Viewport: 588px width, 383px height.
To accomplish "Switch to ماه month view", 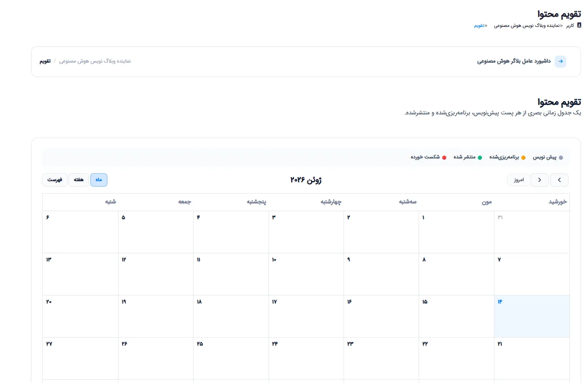I will coord(99,180).
